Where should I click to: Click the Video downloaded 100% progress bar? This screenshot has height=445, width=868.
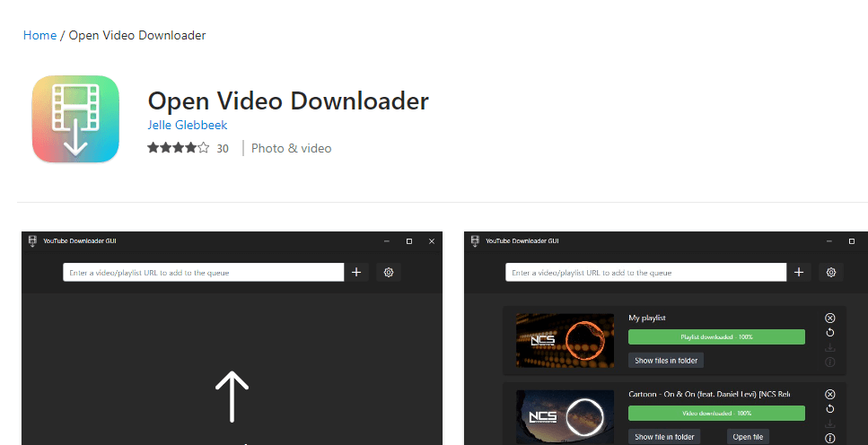point(716,414)
